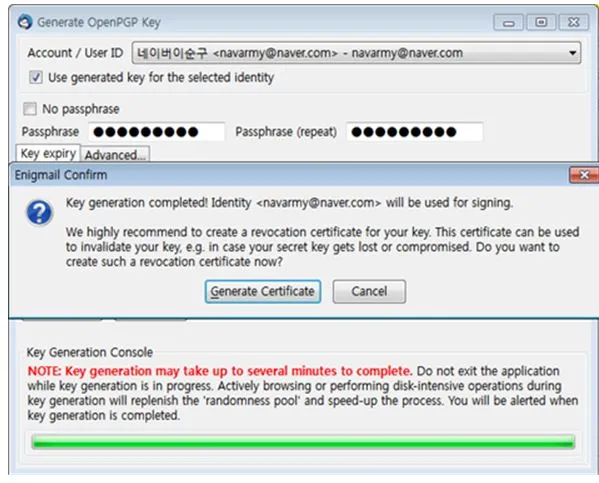Enable the No passphrase checkbox
This screenshot has height=483, width=599.
30,109
